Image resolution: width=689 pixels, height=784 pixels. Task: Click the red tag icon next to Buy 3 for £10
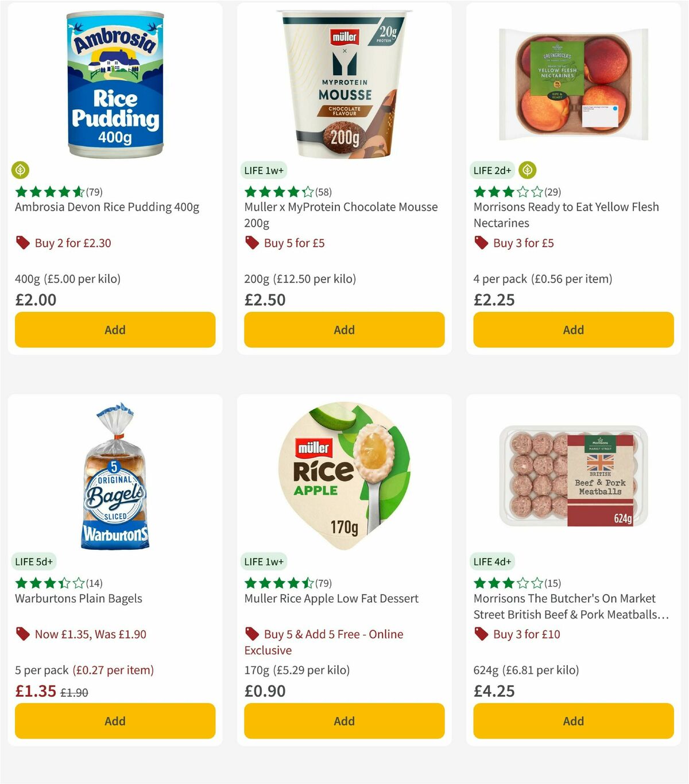[479, 634]
